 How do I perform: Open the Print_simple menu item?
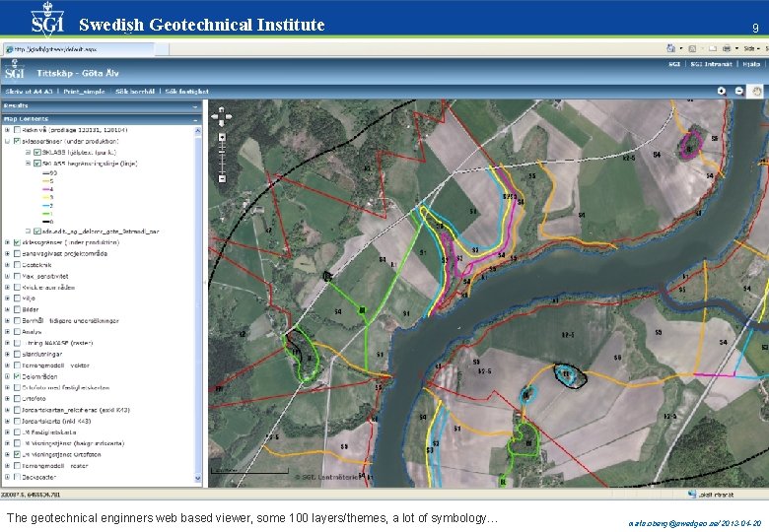click(85, 92)
